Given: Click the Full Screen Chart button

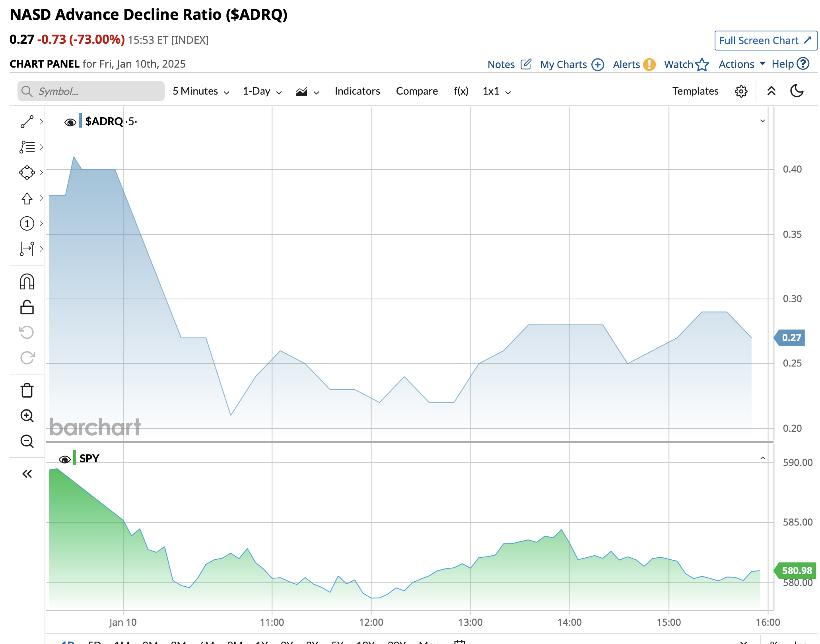Looking at the screenshot, I should click(765, 41).
